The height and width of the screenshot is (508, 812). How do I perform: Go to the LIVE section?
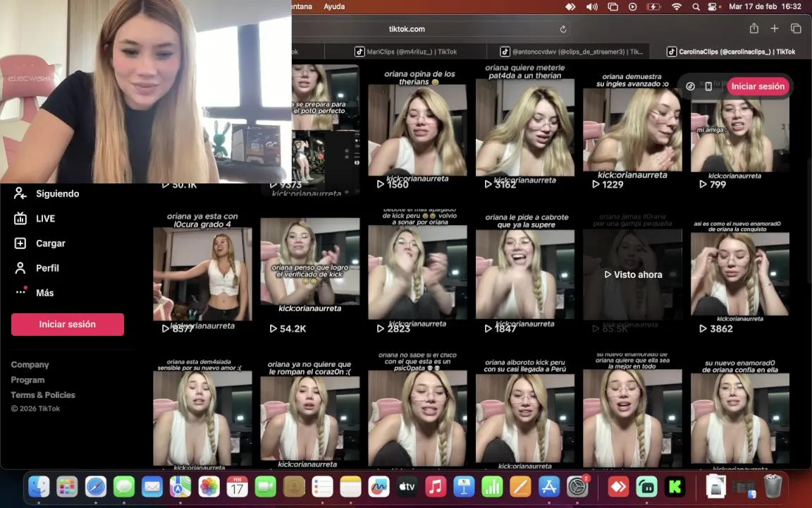34,218
